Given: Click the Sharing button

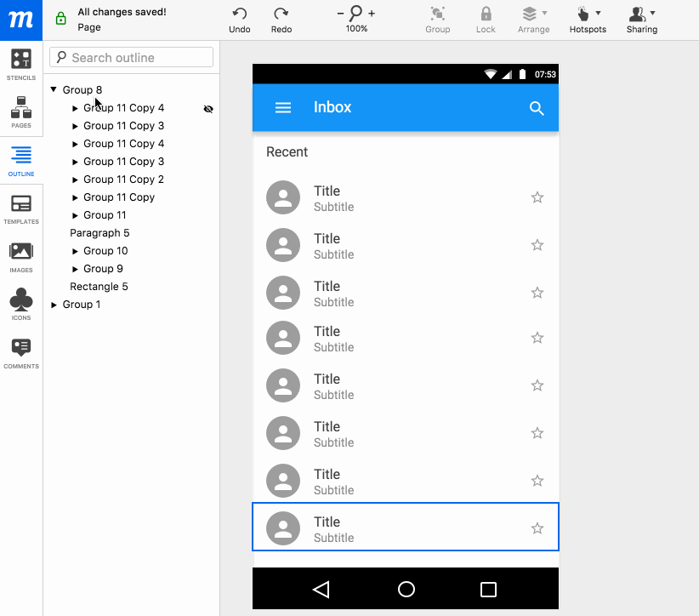Looking at the screenshot, I should point(641,17).
